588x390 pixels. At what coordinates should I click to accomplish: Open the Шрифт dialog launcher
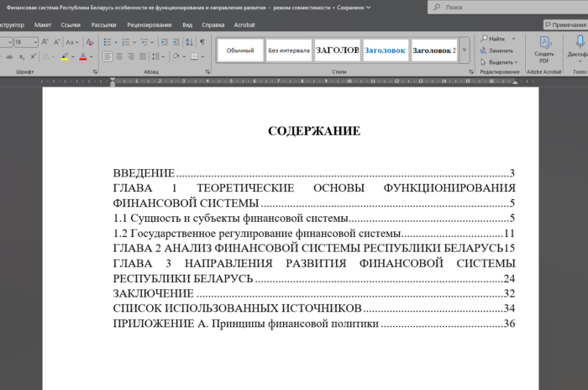pos(95,71)
